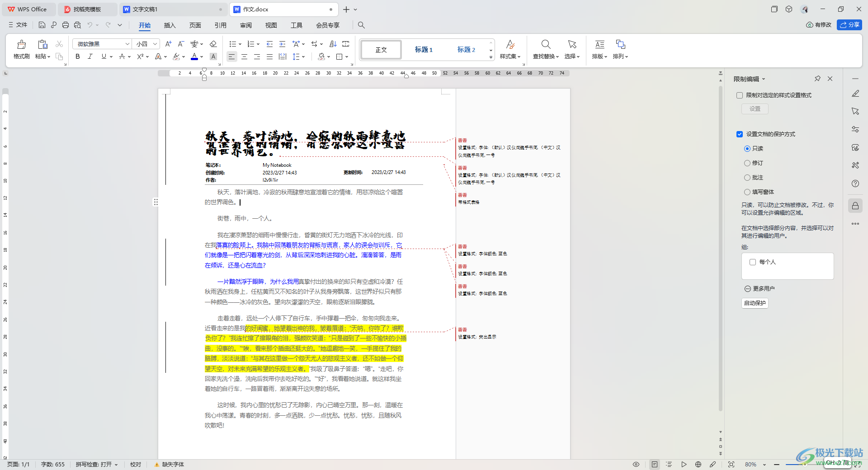
Task: Open the 限制编辑 panel title dropdown
Action: pos(764,79)
